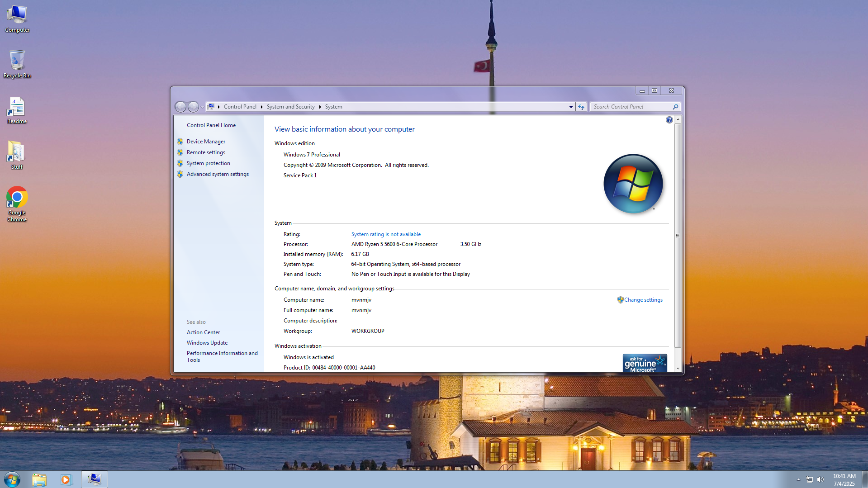
Task: Click the shield icon next to Change settings
Action: coord(621,300)
